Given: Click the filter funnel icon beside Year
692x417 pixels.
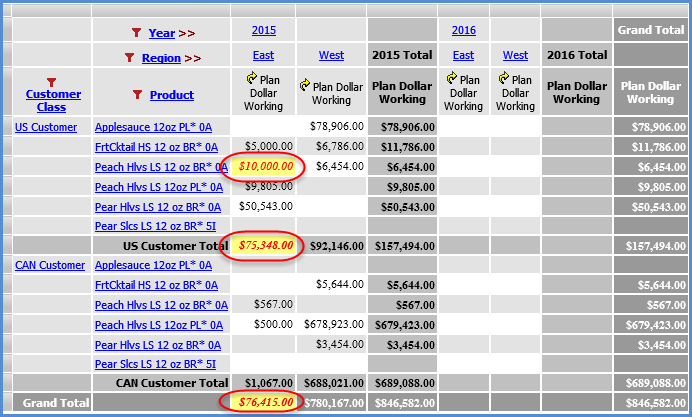Looking at the screenshot, I should 136,33.
